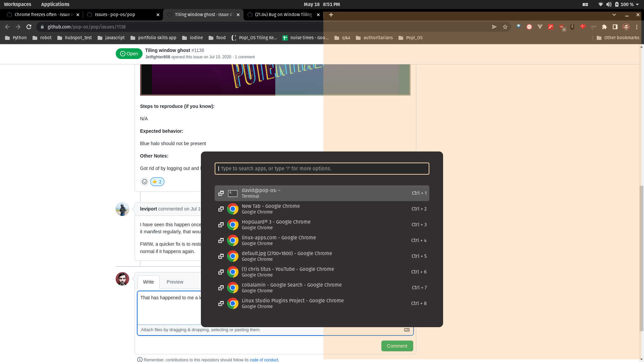Click the Markdown supported icon below the comment box
The height and width of the screenshot is (362, 644).
click(x=407, y=329)
